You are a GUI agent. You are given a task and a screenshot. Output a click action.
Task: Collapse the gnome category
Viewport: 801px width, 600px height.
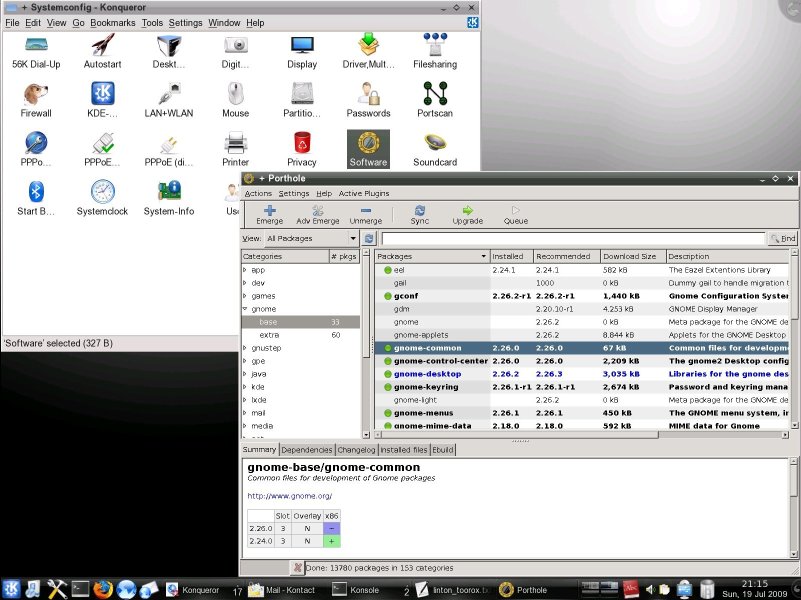(x=245, y=309)
